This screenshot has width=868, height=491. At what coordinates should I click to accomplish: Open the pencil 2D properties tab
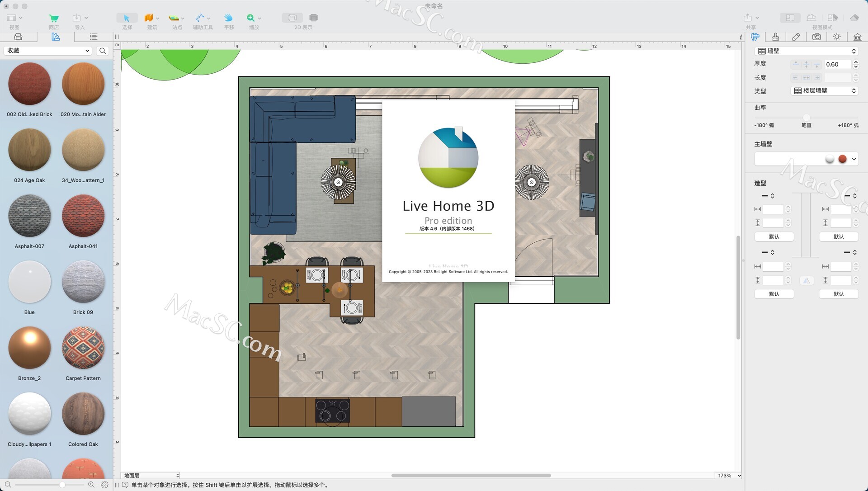tap(796, 37)
